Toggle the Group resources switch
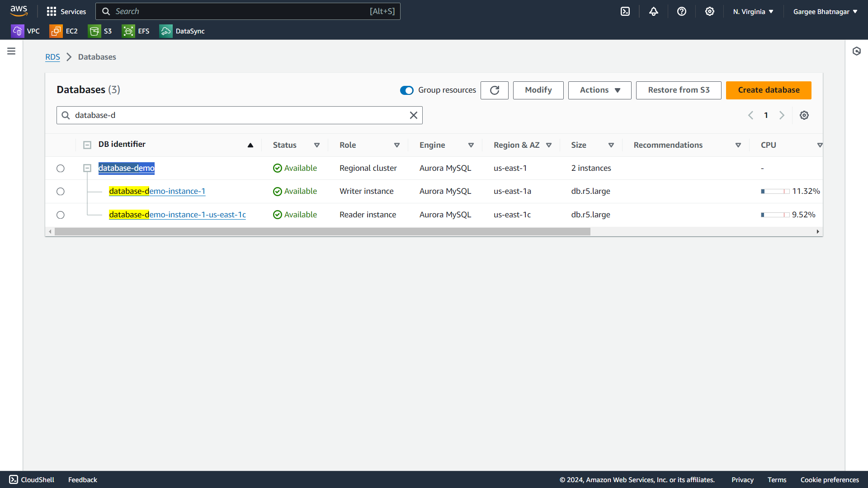This screenshot has width=868, height=488. [x=406, y=90]
